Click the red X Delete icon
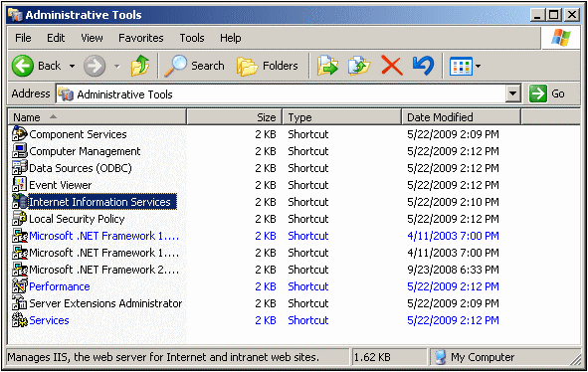Screen dimensions: 588x372 coord(392,66)
